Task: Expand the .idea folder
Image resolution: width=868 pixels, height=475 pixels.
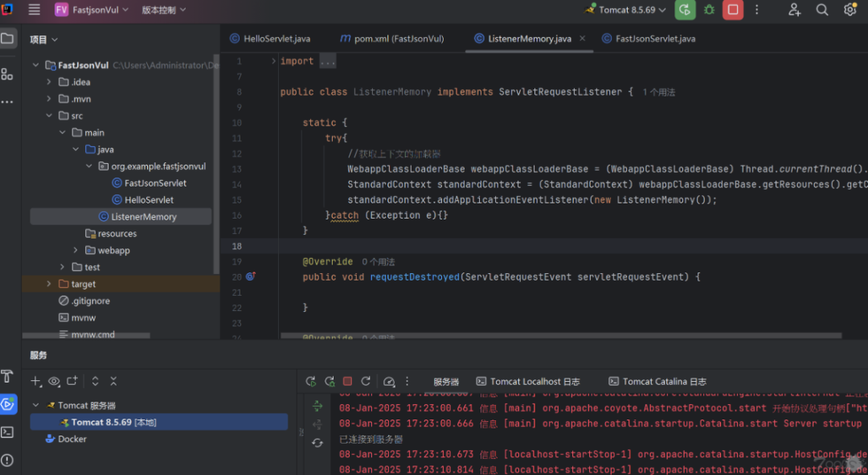Action: (x=49, y=82)
